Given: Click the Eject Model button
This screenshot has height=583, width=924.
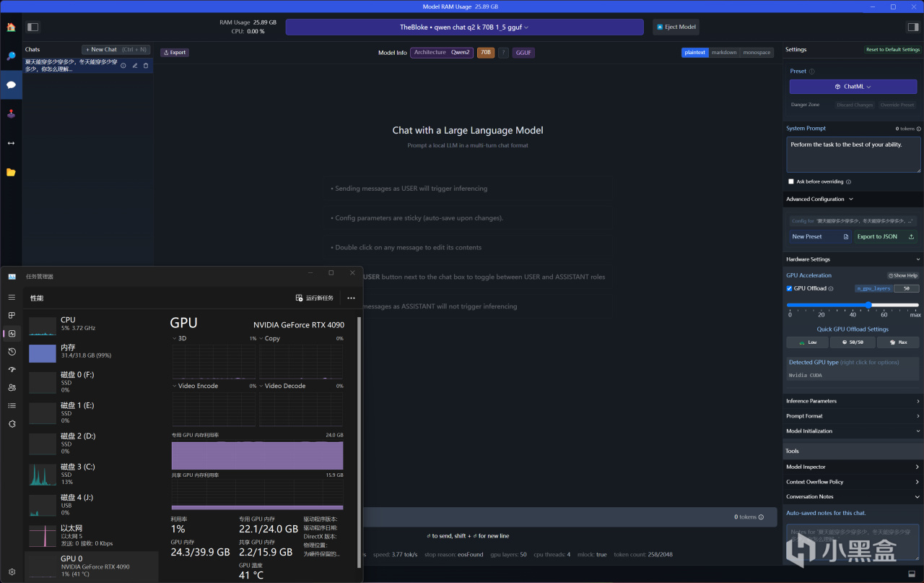Looking at the screenshot, I should [x=676, y=27].
